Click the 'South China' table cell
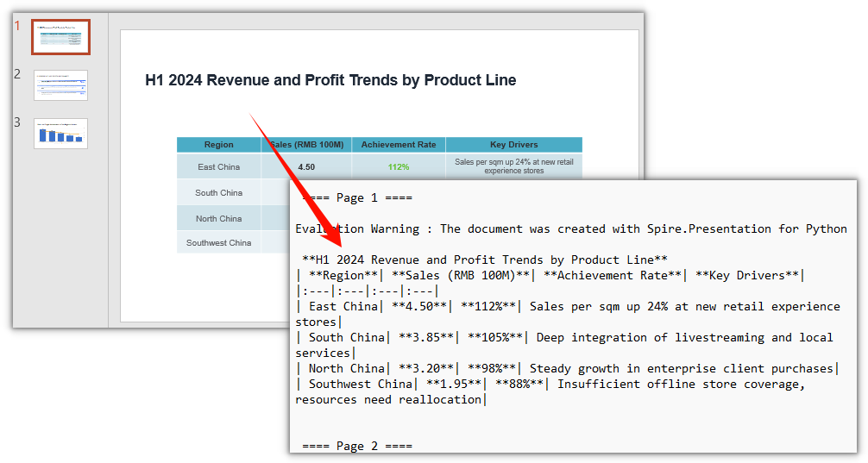This screenshot has width=868, height=463. (218, 192)
